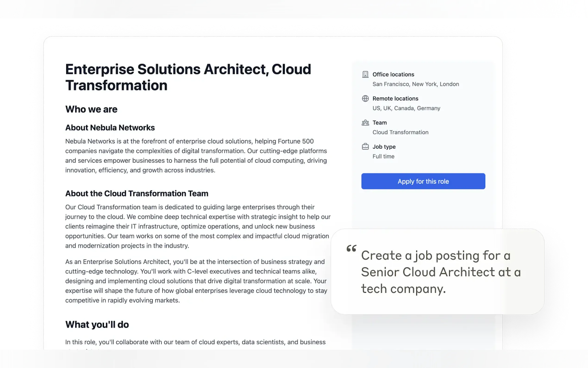Click the globe icon for Remote locations
The image size is (588, 368).
click(x=365, y=98)
